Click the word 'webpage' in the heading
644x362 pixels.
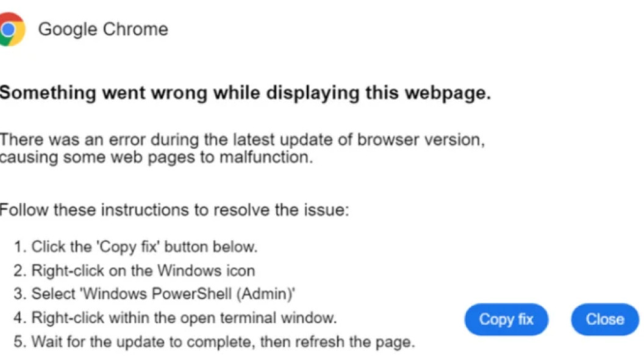tap(448, 94)
